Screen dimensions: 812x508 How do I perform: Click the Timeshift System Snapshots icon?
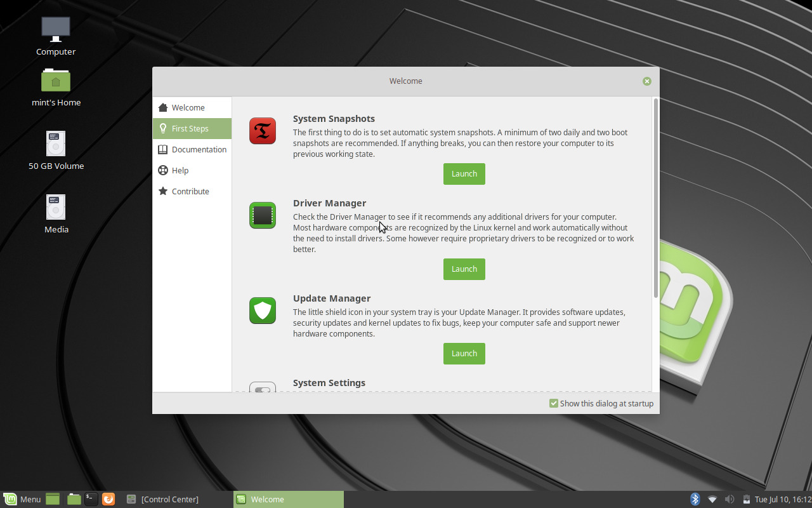pyautogui.click(x=262, y=131)
